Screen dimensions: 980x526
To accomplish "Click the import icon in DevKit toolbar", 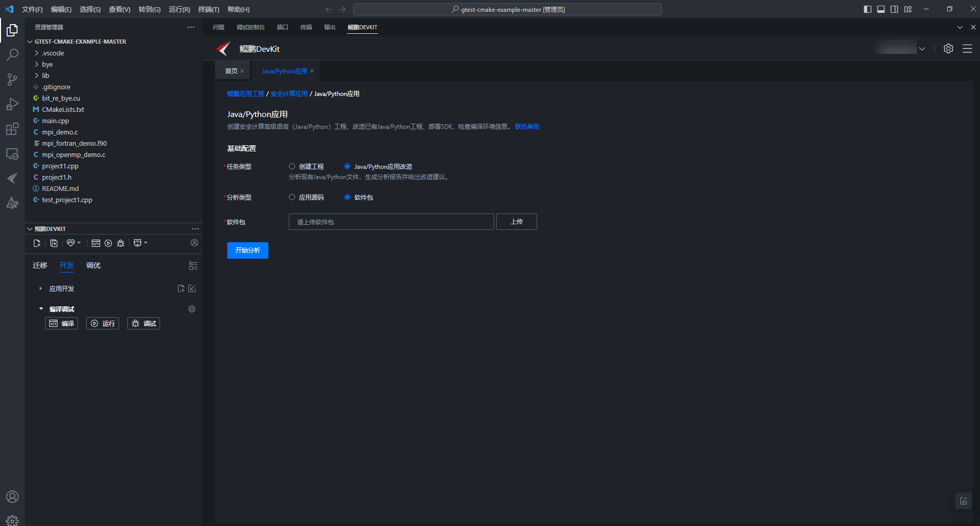I will [x=54, y=243].
